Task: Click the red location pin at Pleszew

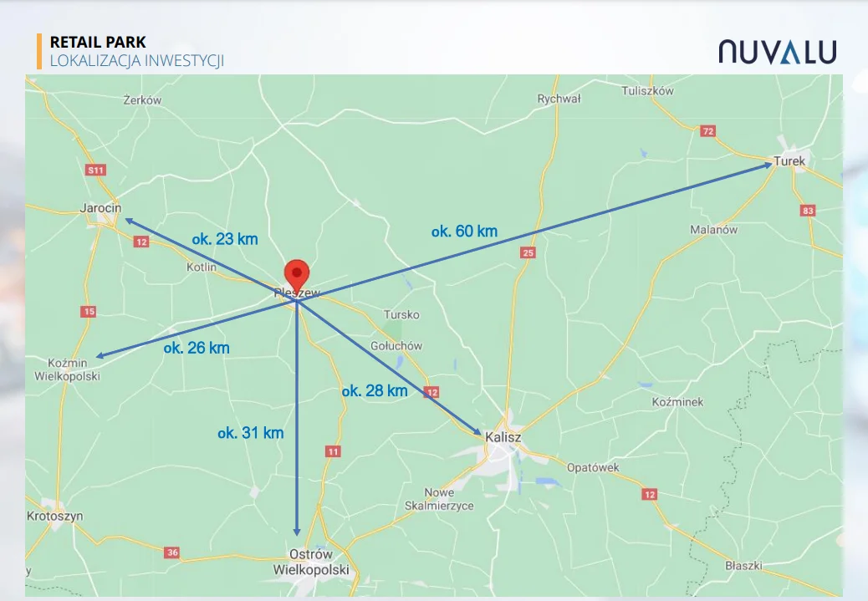Action: point(297,276)
